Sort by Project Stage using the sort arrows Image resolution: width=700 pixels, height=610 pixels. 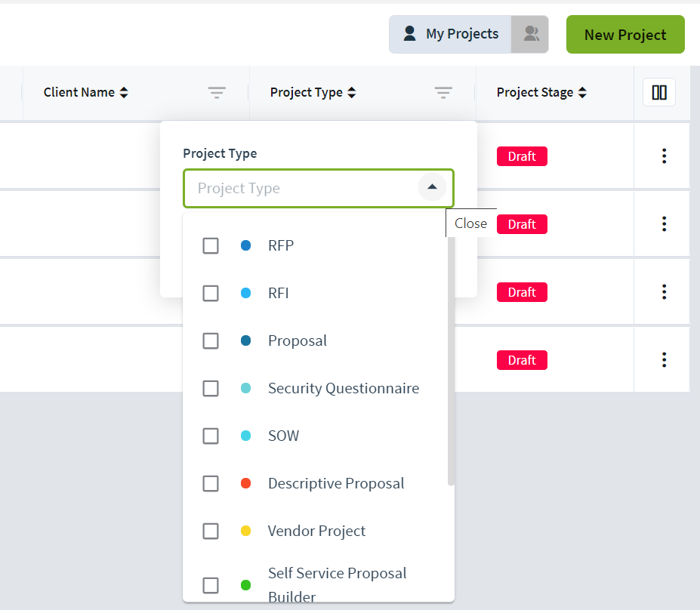point(582,92)
